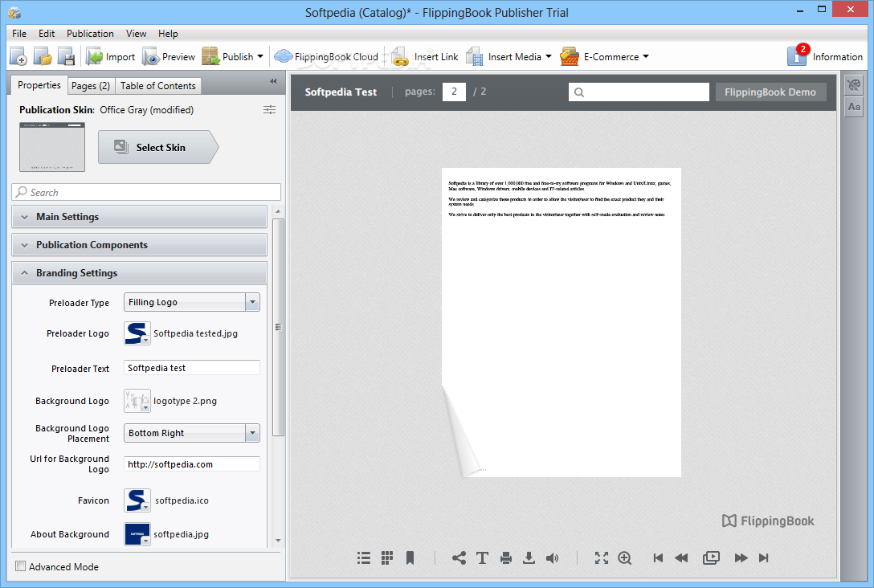This screenshot has width=874, height=588.
Task: Click the properties panel scrollbar thumb
Action: click(x=278, y=327)
